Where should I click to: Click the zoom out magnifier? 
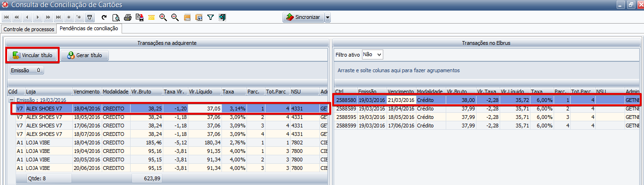pyautogui.click(x=175, y=17)
